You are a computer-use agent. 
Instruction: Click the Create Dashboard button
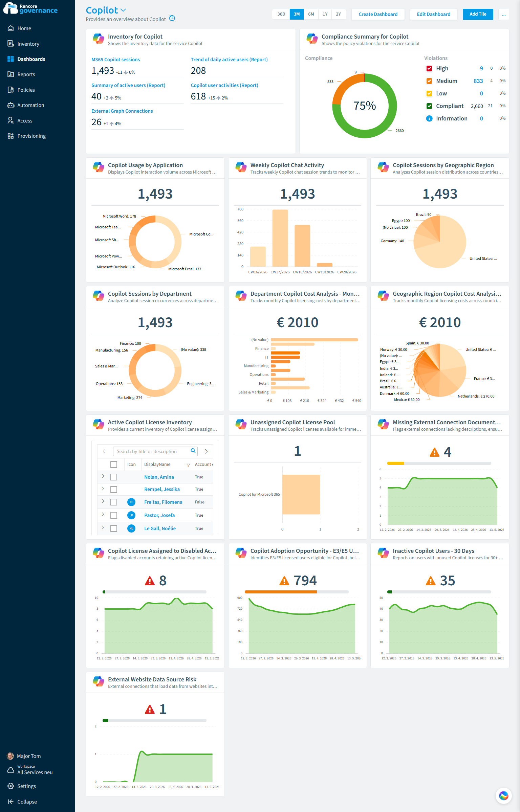pos(378,14)
